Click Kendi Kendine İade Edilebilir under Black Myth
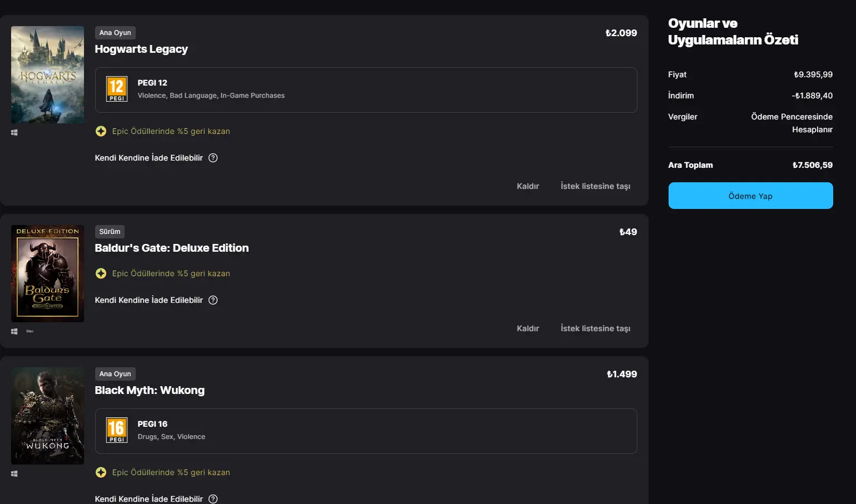 [x=149, y=499]
